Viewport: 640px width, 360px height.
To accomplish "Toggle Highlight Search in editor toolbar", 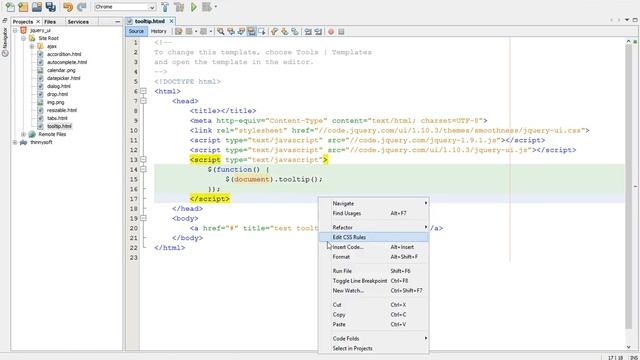I will pyautogui.click(x=251, y=31).
